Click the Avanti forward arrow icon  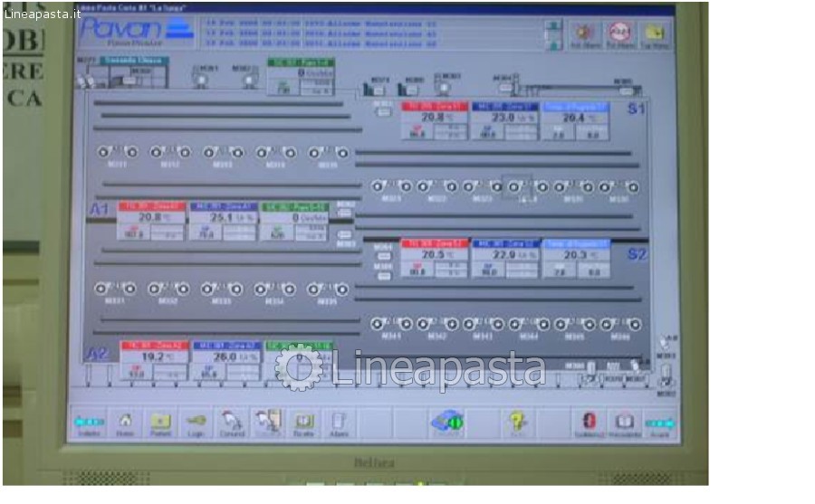[660, 423]
